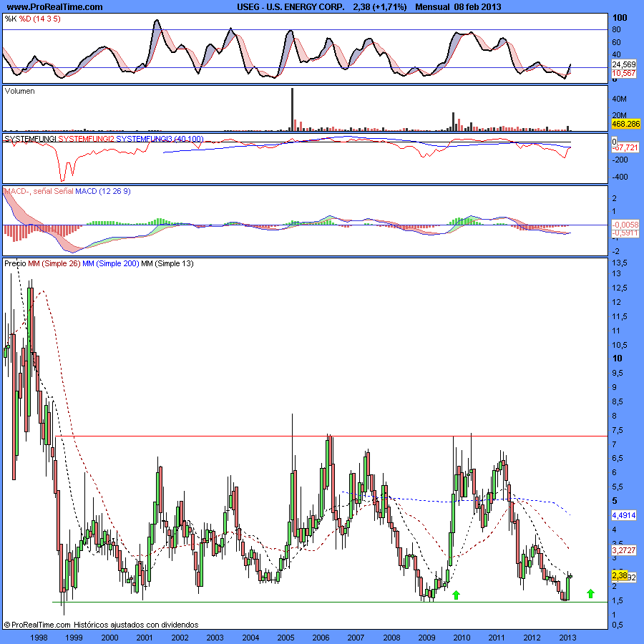Select the yellow 2,38 price tag on axis
644x644 pixels.
(x=620, y=576)
